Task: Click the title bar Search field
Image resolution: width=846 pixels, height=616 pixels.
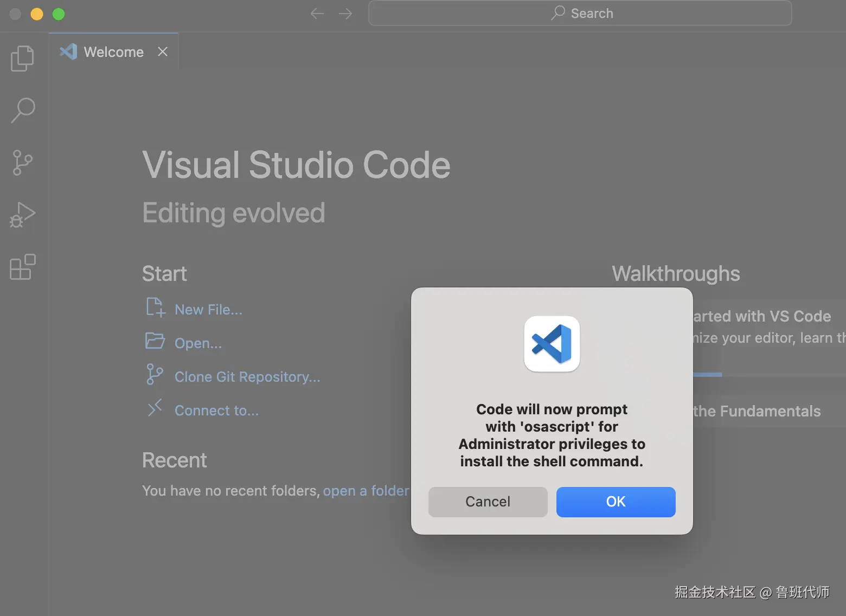Action: click(580, 13)
